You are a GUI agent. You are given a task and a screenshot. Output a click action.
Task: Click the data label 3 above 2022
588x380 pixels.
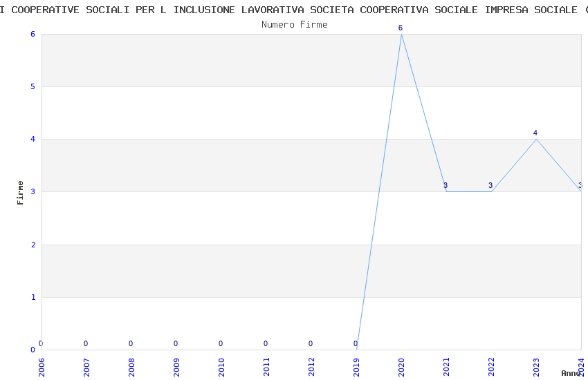490,185
